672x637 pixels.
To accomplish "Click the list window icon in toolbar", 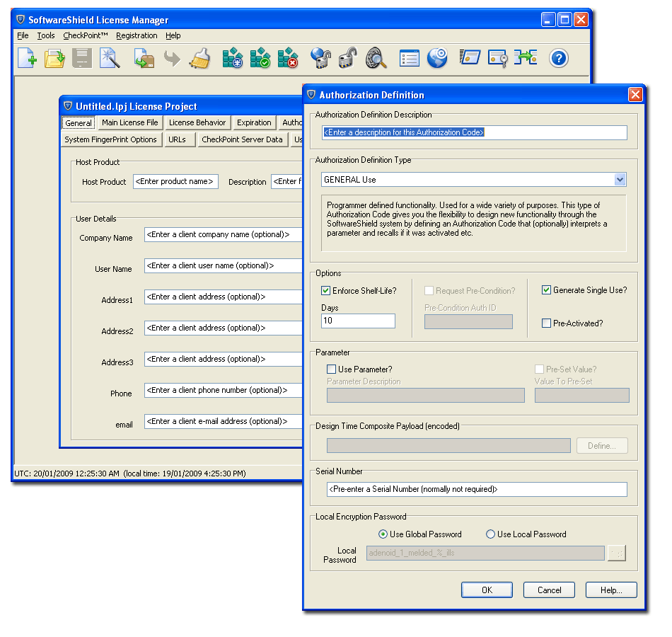I will tap(410, 58).
